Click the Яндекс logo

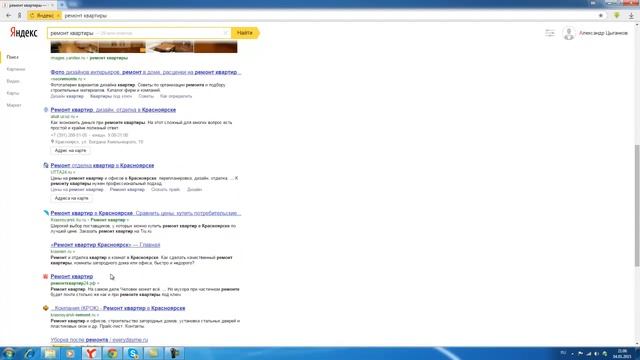24,33
